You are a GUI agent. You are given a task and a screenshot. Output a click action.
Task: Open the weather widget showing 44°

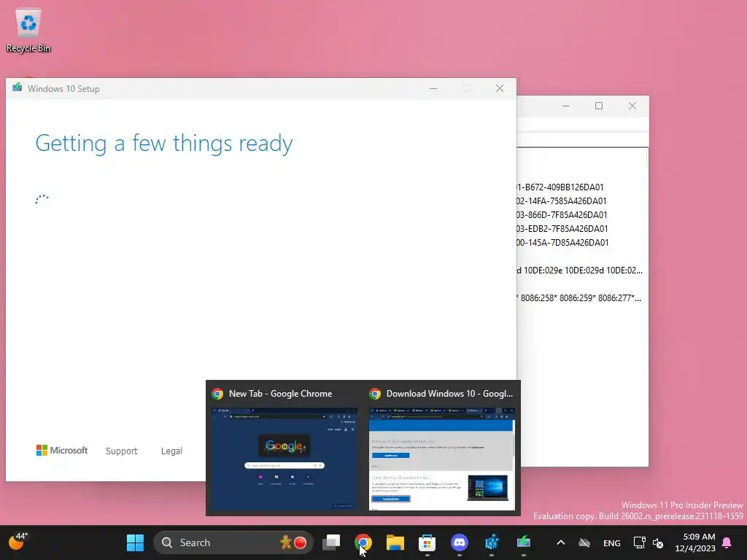pyautogui.click(x=18, y=542)
